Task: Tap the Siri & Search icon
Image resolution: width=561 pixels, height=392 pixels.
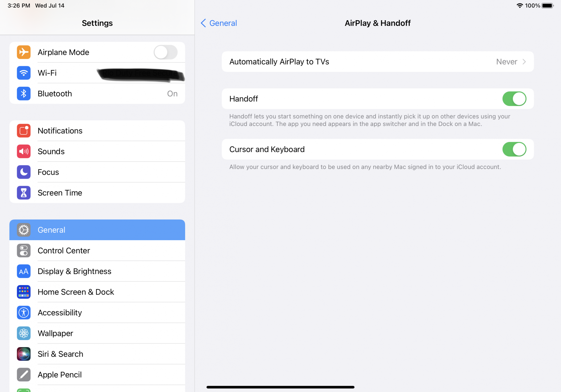Action: pyautogui.click(x=24, y=354)
